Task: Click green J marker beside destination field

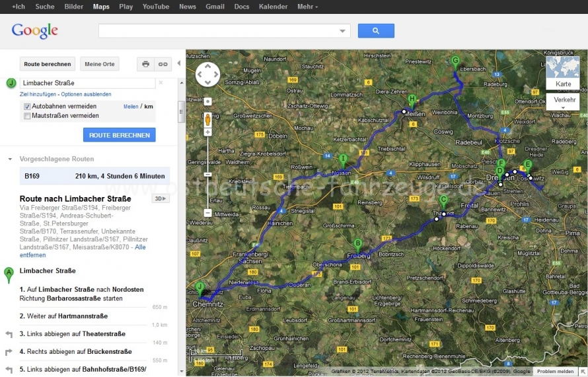Action: (x=11, y=83)
